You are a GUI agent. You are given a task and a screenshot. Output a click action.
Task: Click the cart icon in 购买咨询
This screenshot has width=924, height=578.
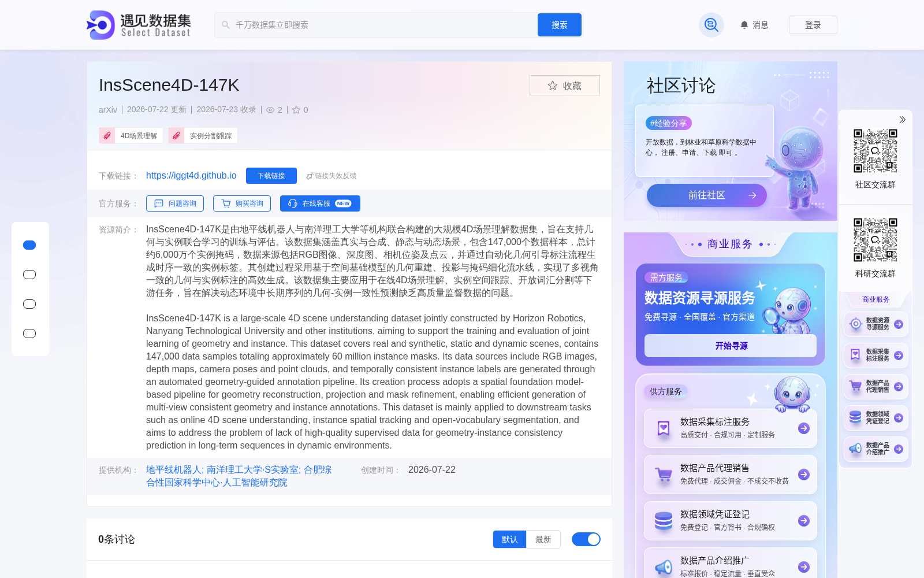(x=226, y=203)
